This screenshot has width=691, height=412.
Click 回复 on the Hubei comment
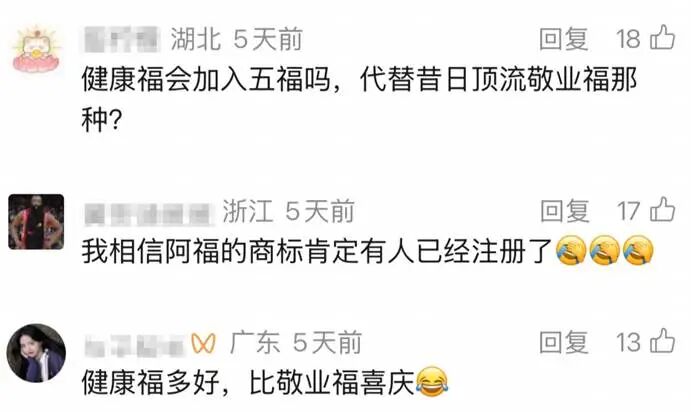tap(564, 39)
